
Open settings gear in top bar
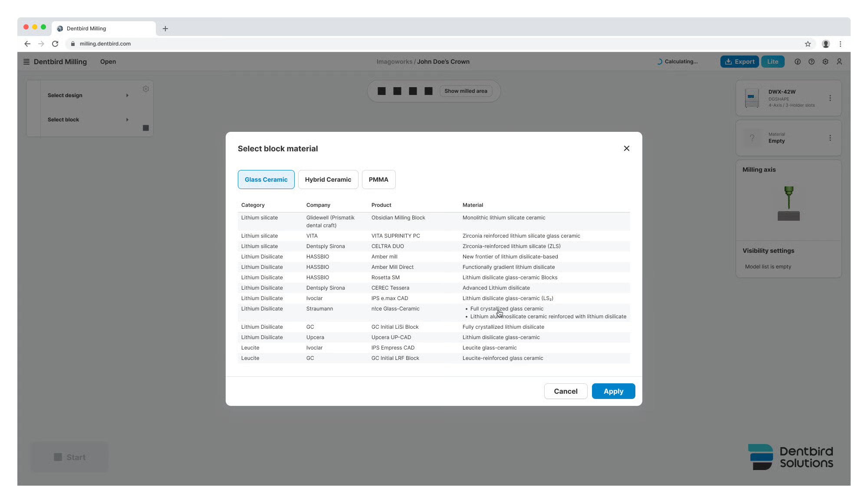point(825,62)
